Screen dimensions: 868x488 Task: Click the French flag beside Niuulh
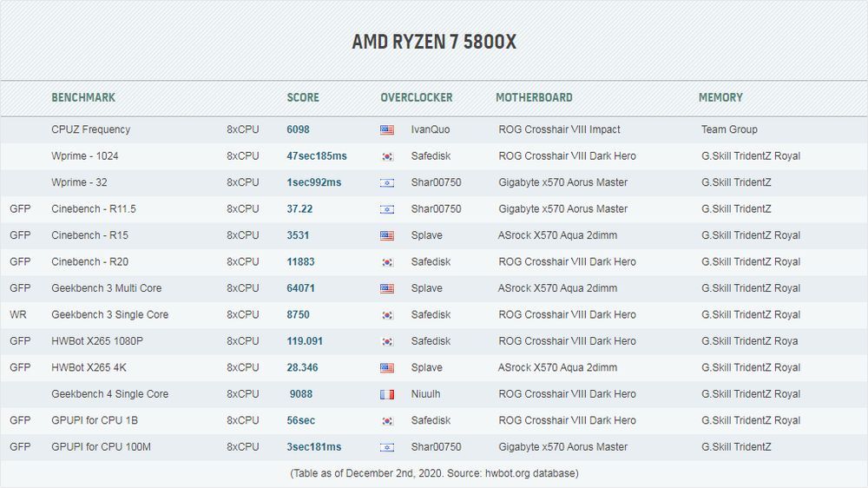click(387, 394)
